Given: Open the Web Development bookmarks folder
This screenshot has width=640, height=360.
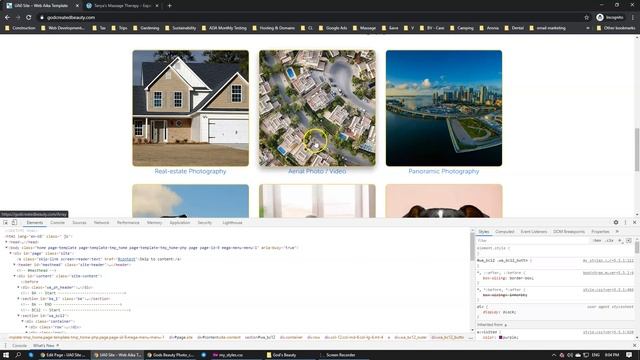Looking at the screenshot, I should (x=63, y=28).
